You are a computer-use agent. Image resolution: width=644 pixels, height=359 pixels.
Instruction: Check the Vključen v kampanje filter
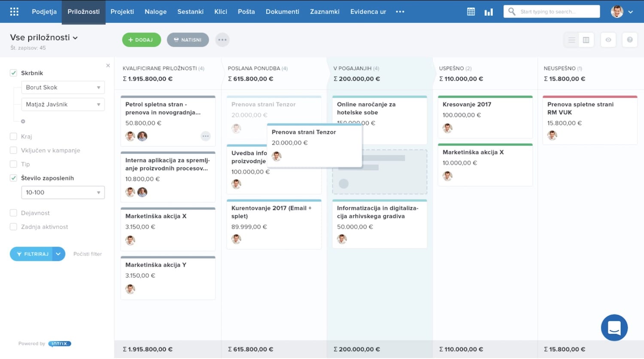point(13,150)
